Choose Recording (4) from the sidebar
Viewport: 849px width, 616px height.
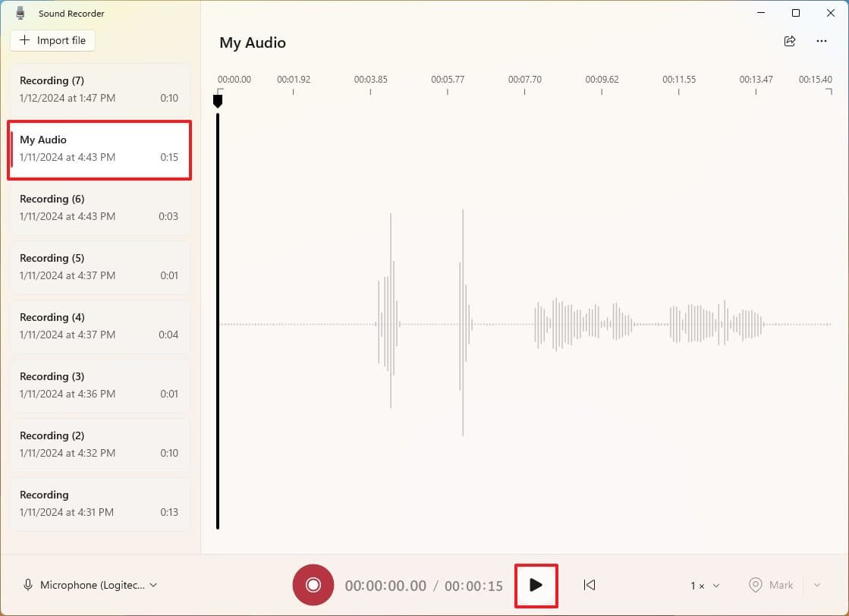[x=99, y=326]
